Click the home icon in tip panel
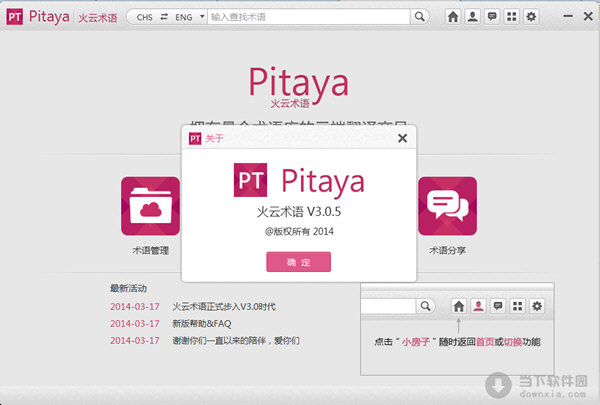Image resolution: width=600 pixels, height=405 pixels. (458, 306)
